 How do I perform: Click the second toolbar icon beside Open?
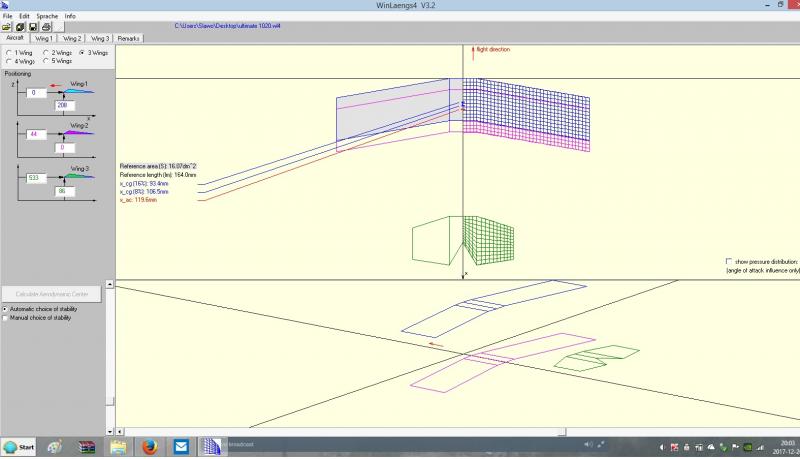pos(19,27)
